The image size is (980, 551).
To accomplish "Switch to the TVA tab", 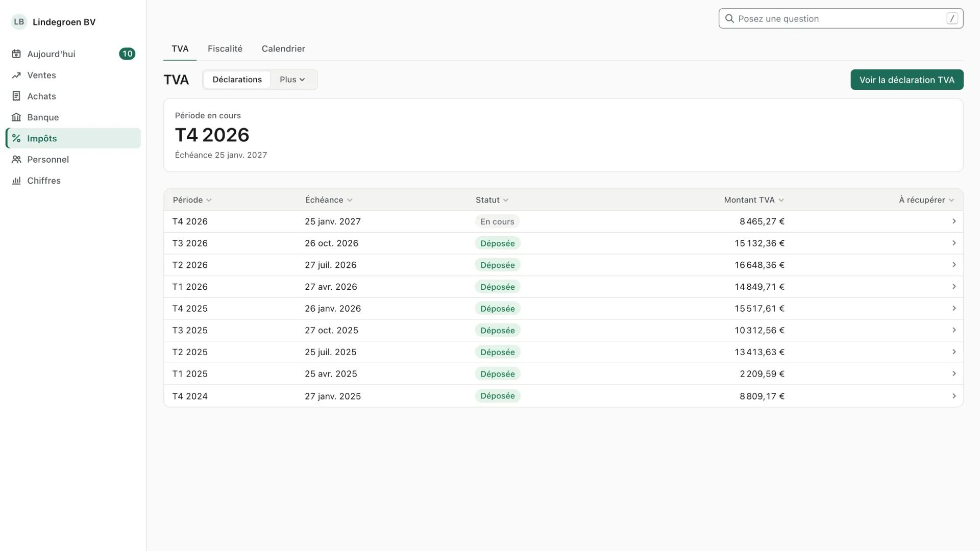I will 180,49.
